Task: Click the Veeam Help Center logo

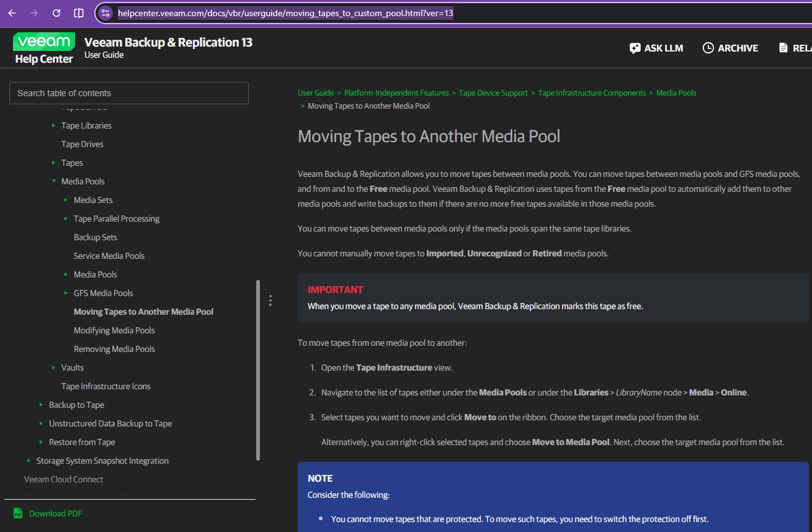Action: [x=43, y=48]
